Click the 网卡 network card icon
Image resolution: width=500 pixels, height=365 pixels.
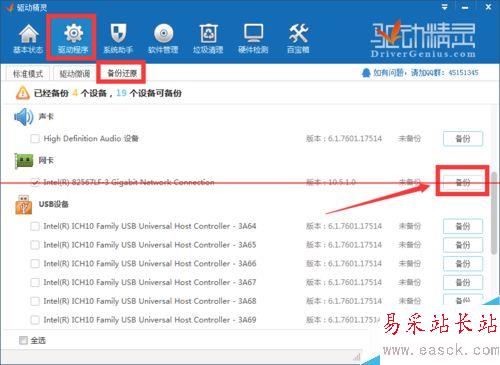tap(24, 161)
